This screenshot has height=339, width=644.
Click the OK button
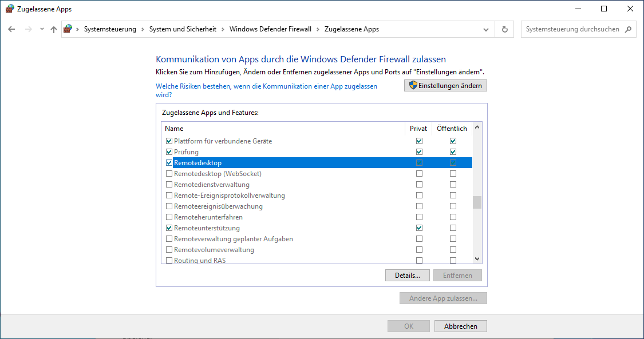[x=409, y=326]
